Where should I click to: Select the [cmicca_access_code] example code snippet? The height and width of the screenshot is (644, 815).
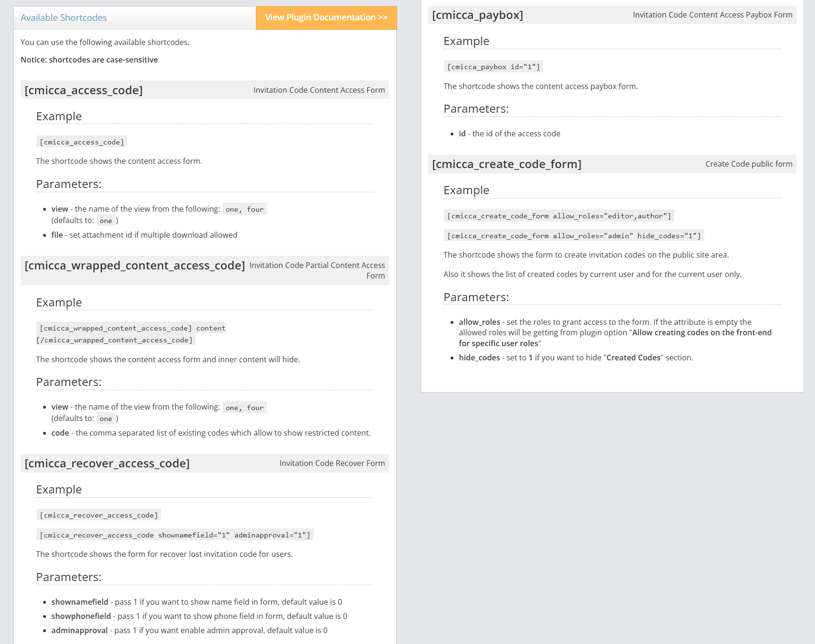coord(81,142)
